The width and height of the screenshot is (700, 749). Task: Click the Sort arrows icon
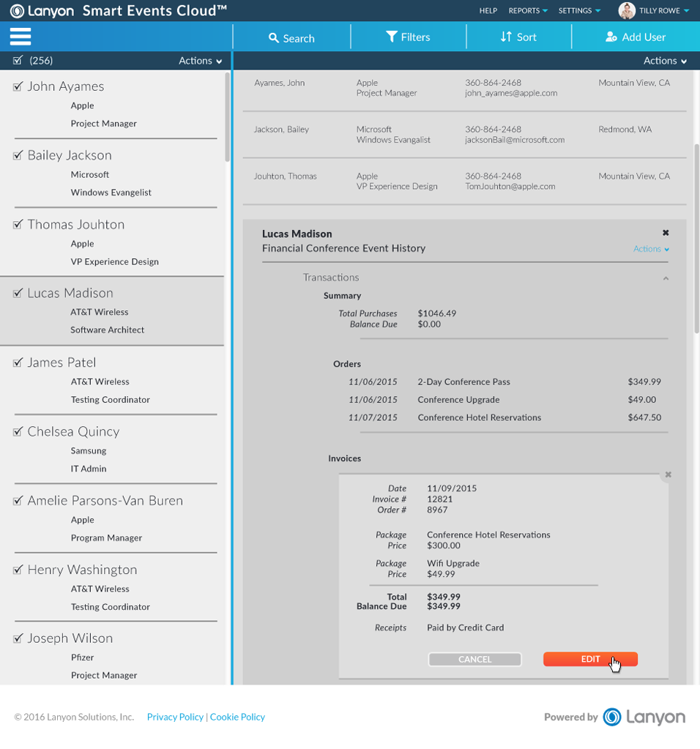click(x=506, y=37)
